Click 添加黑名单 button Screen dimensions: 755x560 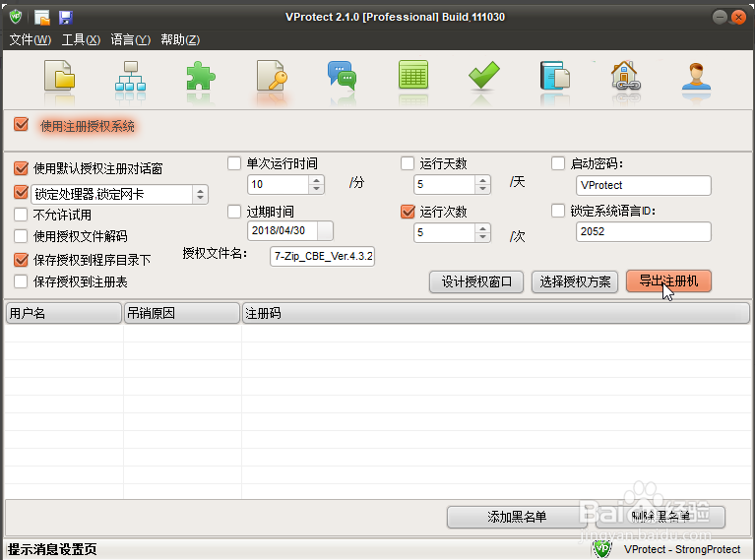coord(517,517)
